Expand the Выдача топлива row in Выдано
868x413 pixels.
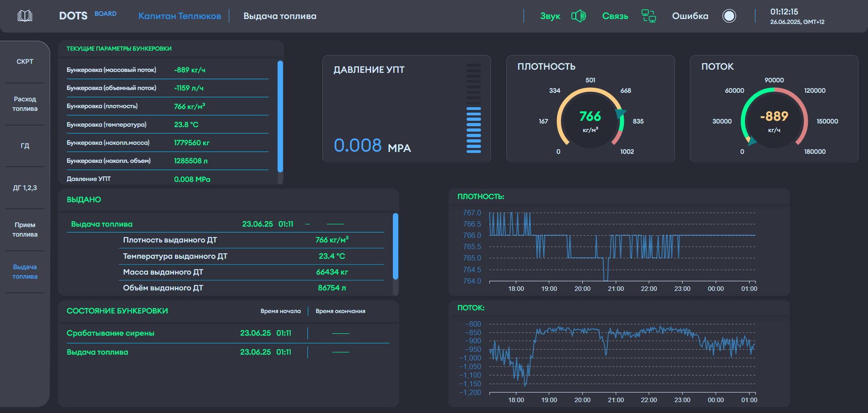102,224
